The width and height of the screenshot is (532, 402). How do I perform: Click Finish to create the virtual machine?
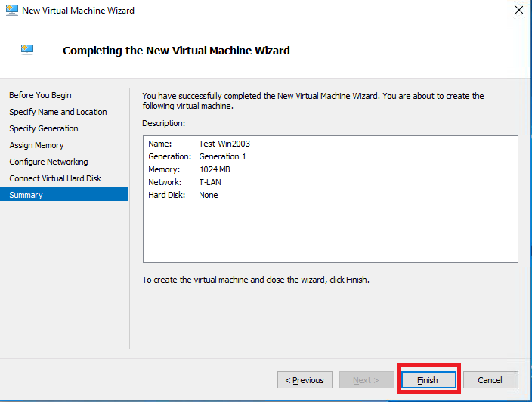click(x=428, y=380)
